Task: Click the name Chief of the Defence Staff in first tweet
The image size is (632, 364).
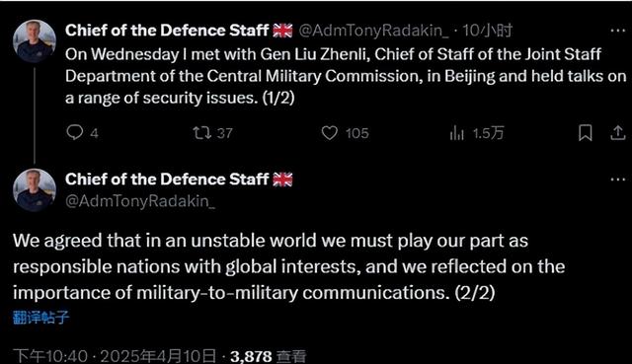Action: pyautogui.click(x=167, y=31)
